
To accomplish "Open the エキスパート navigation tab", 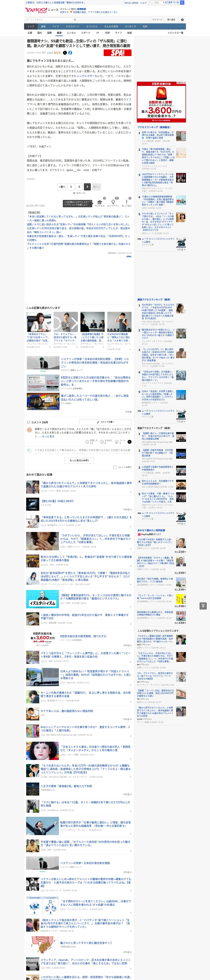I will (x=72, y=27).
